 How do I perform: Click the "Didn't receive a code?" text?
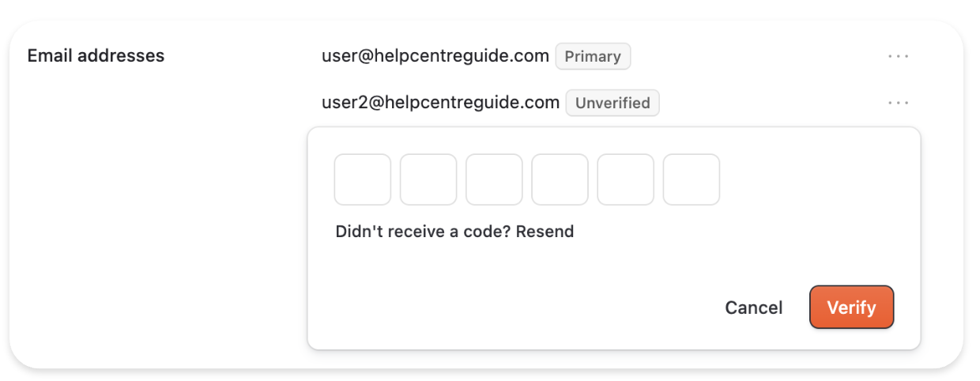tap(424, 232)
